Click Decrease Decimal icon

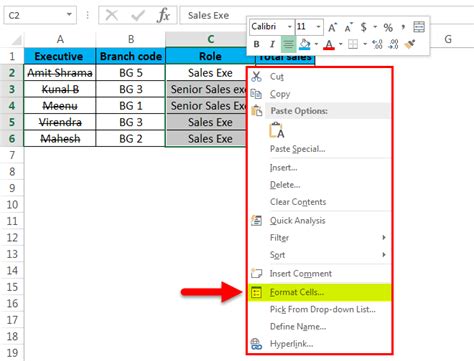pyautogui.click(x=393, y=44)
